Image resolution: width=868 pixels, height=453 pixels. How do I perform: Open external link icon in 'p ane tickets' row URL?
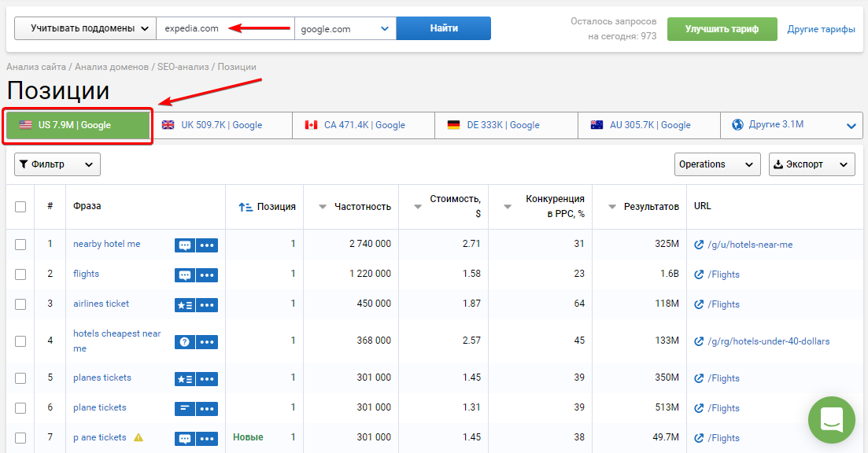pyautogui.click(x=699, y=438)
